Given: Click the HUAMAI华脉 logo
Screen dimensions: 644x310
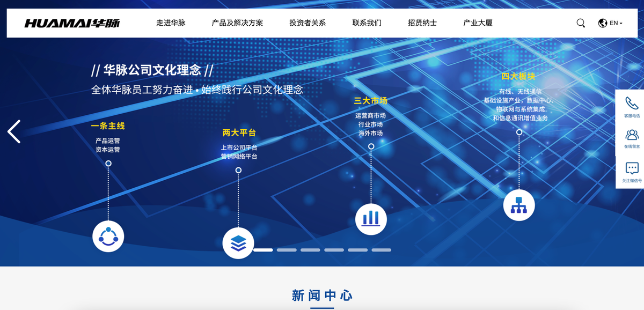Looking at the screenshot, I should click(72, 23).
